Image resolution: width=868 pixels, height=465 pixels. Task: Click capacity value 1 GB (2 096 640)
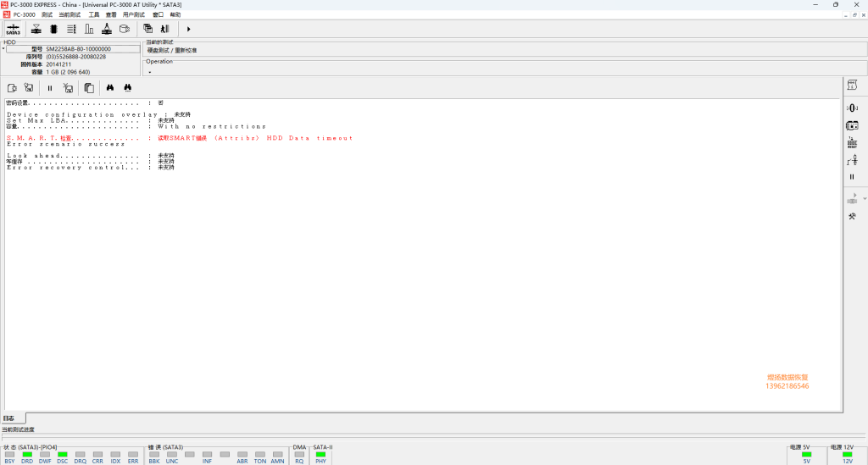pyautogui.click(x=68, y=72)
